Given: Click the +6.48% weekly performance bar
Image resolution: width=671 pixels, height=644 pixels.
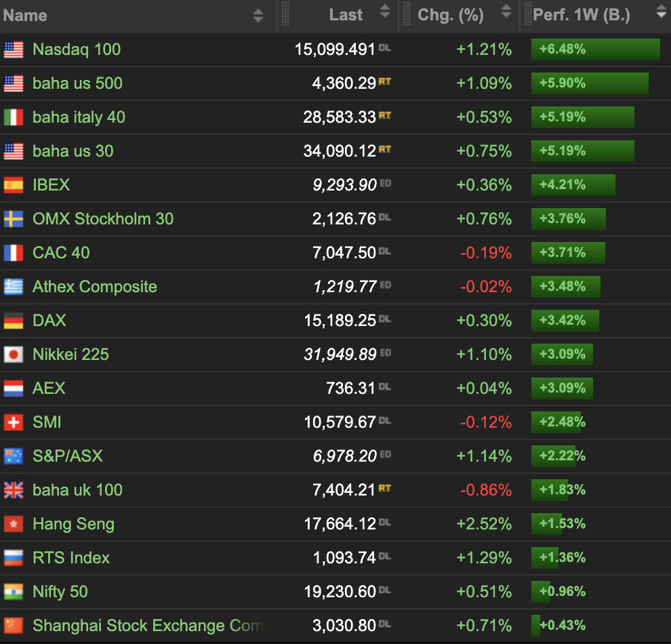Looking at the screenshot, I should pyautogui.click(x=596, y=49).
